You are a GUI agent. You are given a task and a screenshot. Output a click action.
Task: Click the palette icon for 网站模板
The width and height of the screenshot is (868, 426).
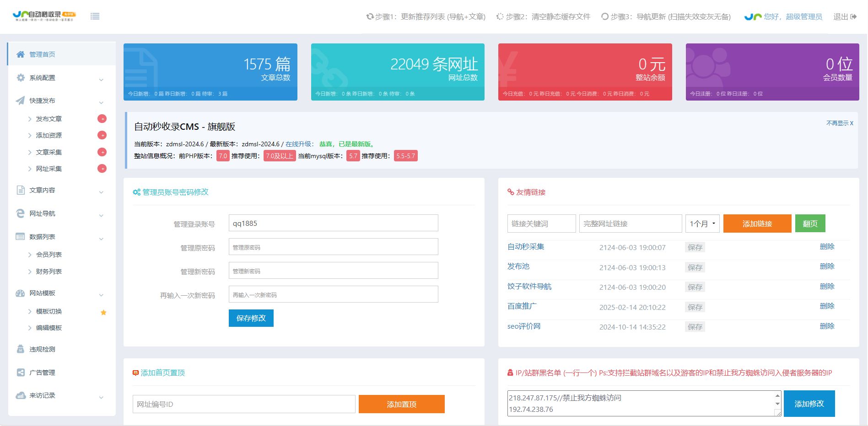pyautogui.click(x=21, y=293)
